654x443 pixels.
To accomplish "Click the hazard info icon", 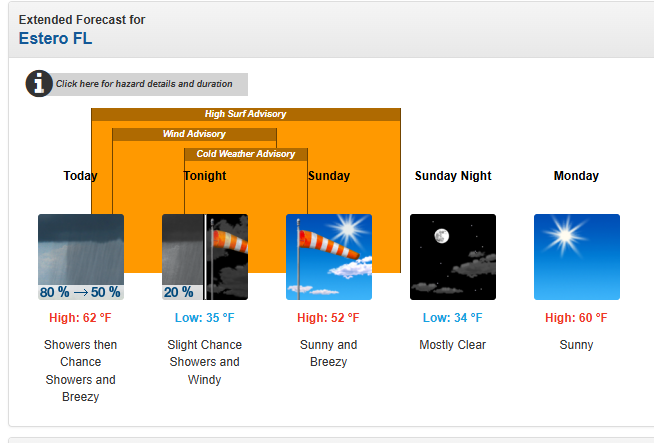I will [x=39, y=84].
